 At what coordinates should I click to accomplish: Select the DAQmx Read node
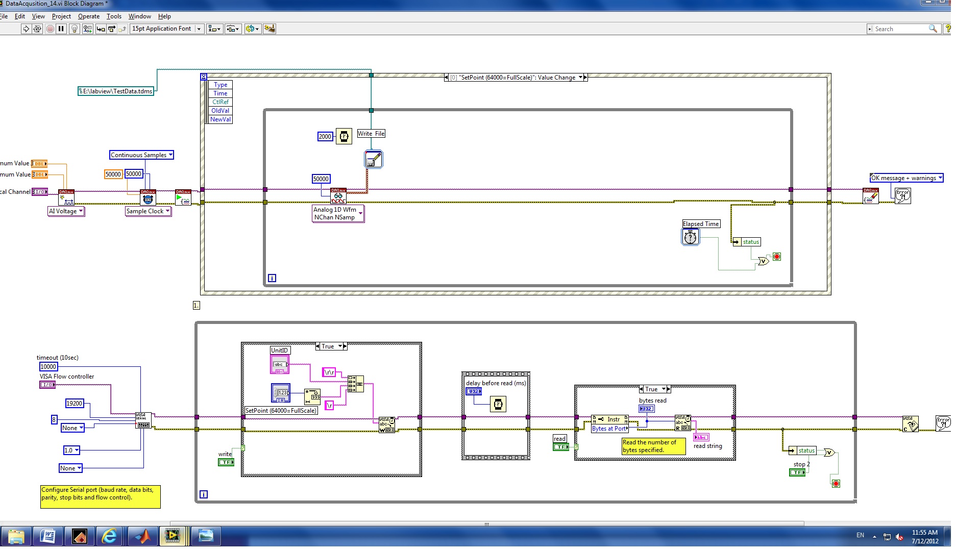tap(338, 196)
